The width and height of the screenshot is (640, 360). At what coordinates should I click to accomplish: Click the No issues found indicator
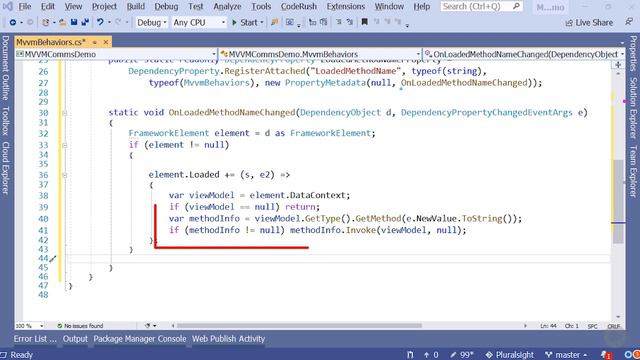pyautogui.click(x=80, y=326)
